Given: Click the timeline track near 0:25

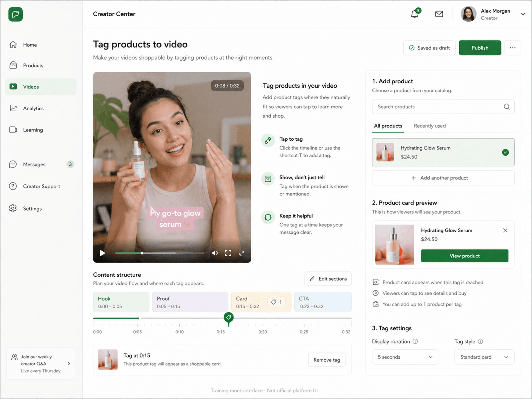Looking at the screenshot, I should pyautogui.click(x=304, y=318).
